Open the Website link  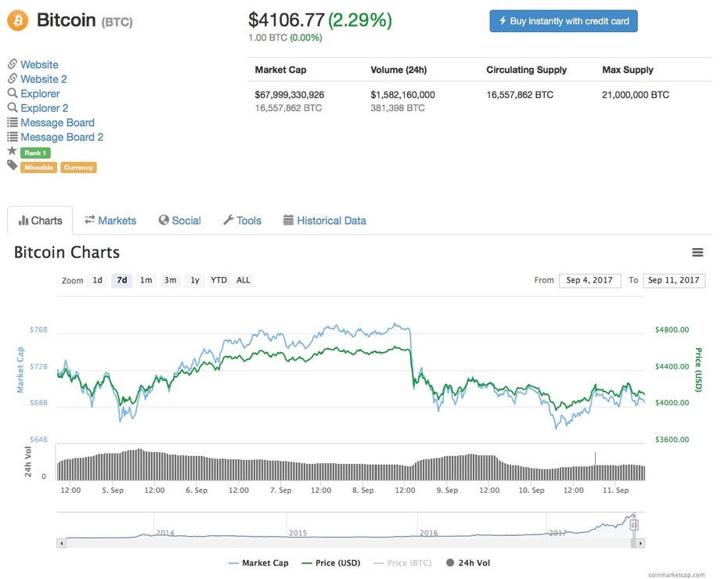pos(39,64)
